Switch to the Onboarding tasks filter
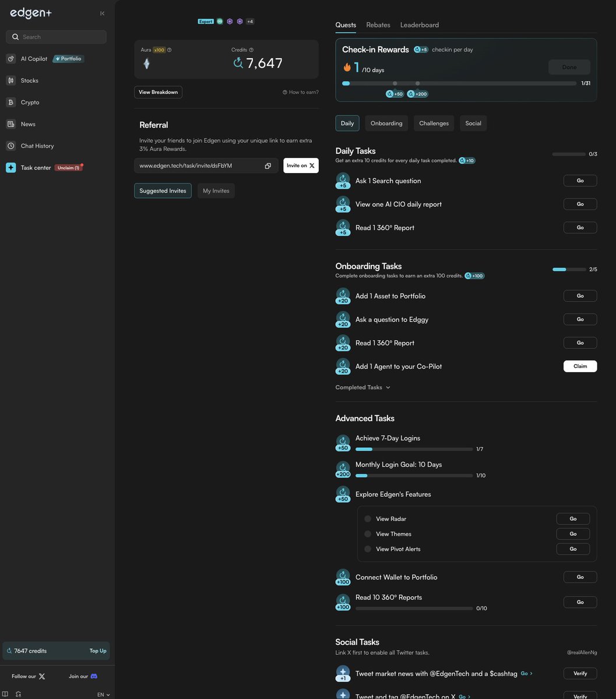 click(x=386, y=123)
